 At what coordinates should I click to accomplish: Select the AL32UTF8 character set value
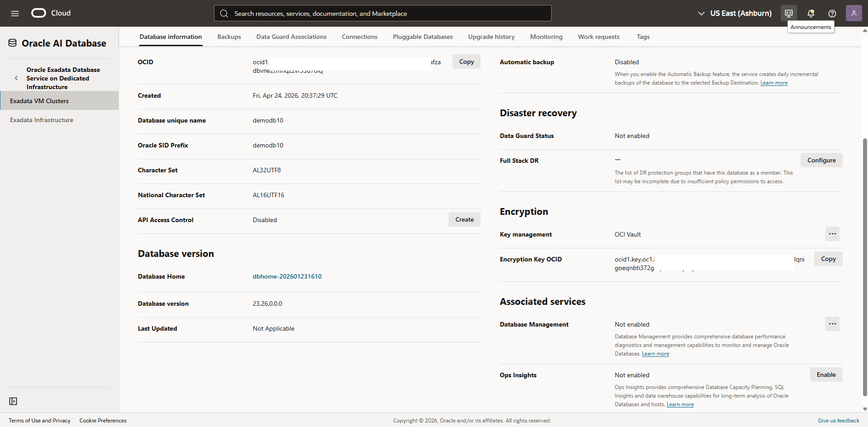click(x=267, y=170)
